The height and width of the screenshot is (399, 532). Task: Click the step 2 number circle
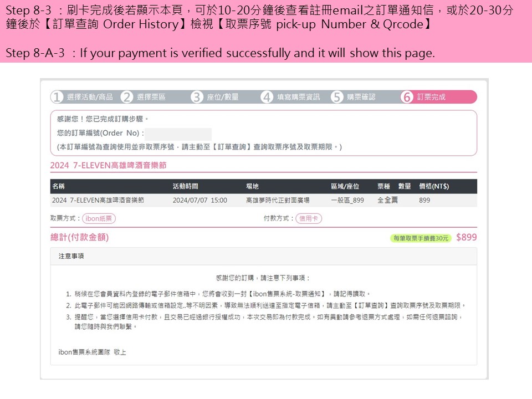point(127,97)
